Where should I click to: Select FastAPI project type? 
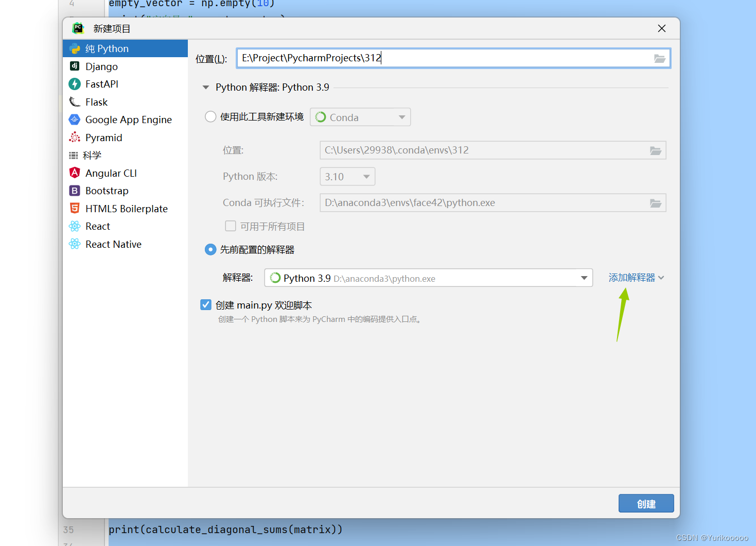(125, 84)
